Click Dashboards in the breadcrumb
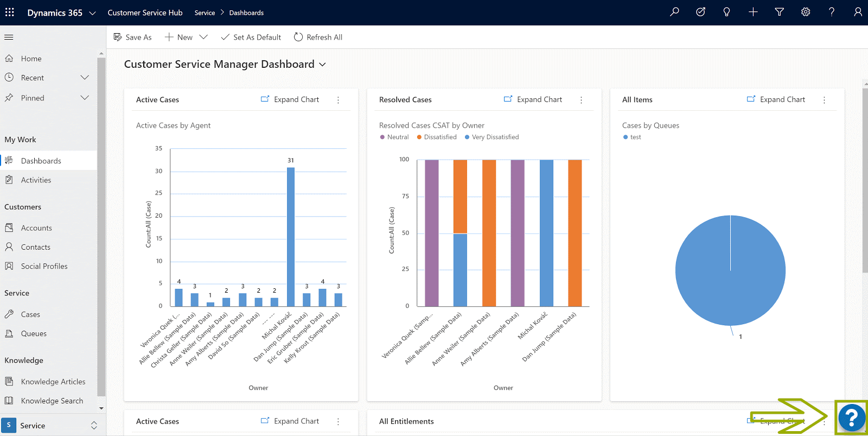Screen dimensions: 868x436 point(246,13)
